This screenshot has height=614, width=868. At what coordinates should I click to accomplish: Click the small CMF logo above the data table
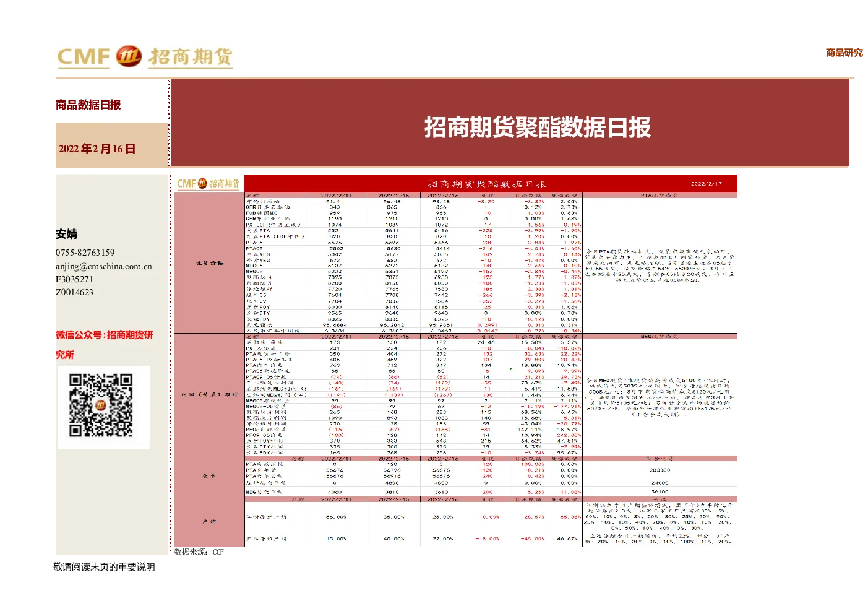(x=208, y=183)
